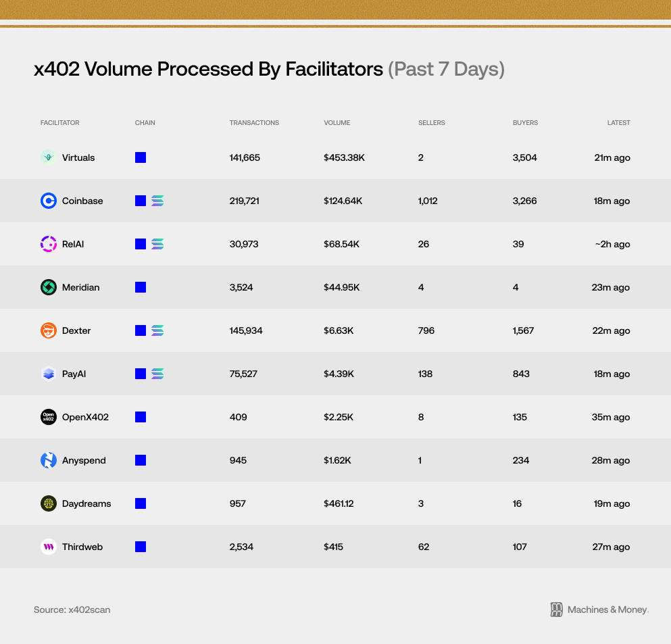Image resolution: width=671 pixels, height=644 pixels.
Task: Click the Solana chain icon in Dexter row
Action: [157, 330]
